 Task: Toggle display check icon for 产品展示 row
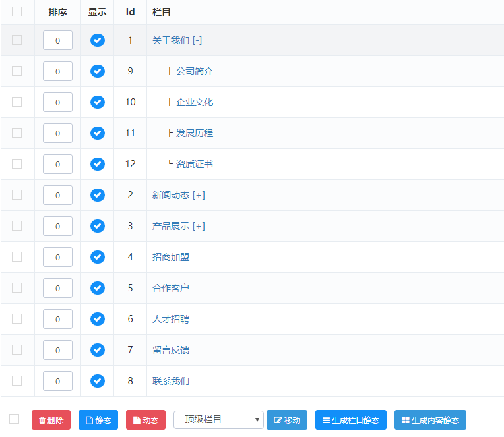coord(98,226)
